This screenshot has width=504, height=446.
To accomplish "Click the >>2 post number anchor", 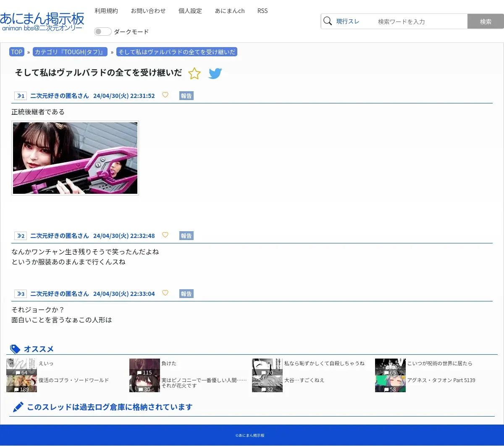I will [x=21, y=236].
